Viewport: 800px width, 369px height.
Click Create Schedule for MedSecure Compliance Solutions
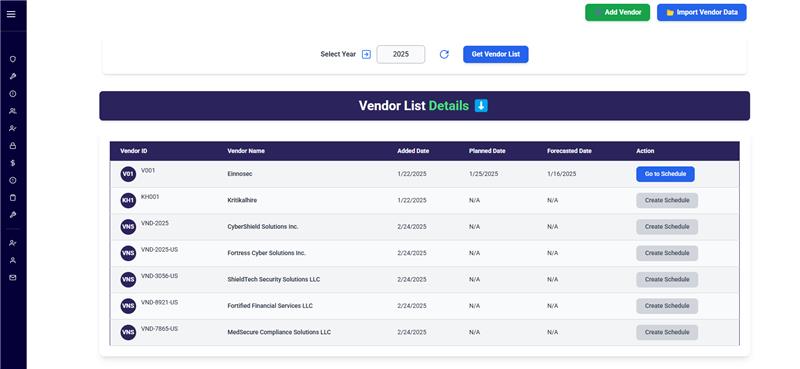click(667, 332)
